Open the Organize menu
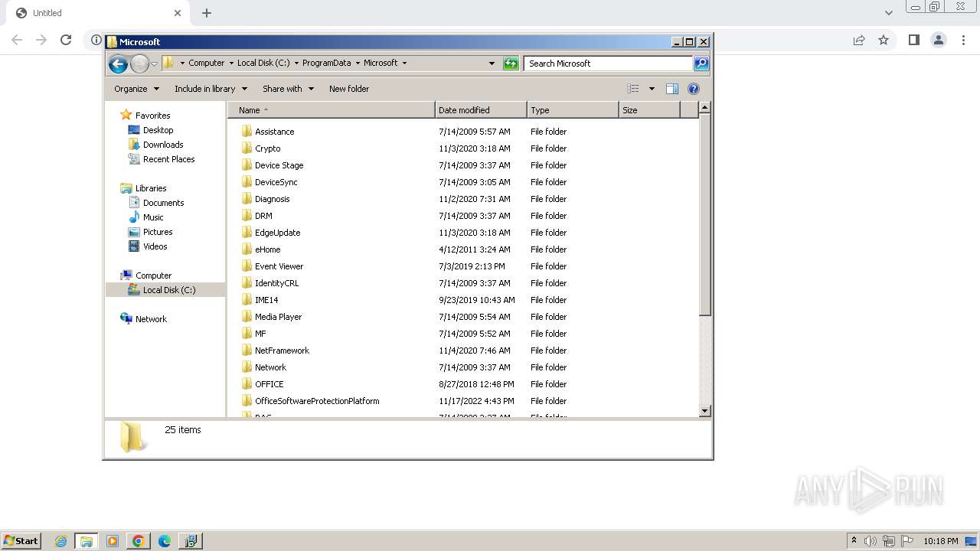 click(137, 89)
